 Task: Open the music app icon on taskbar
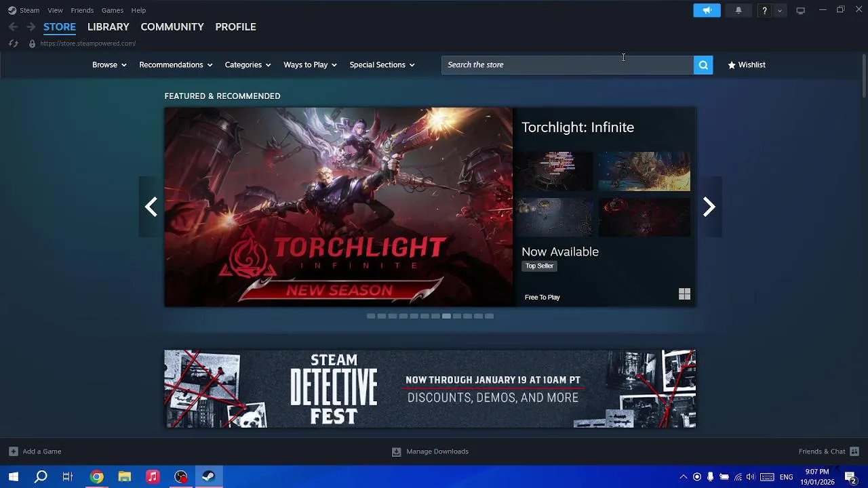pyautogui.click(x=153, y=477)
